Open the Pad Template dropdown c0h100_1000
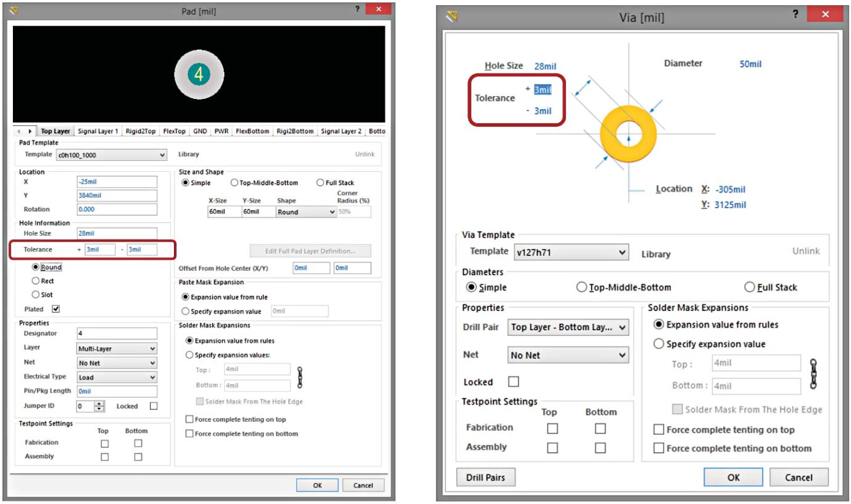The image size is (851, 504). (x=111, y=155)
